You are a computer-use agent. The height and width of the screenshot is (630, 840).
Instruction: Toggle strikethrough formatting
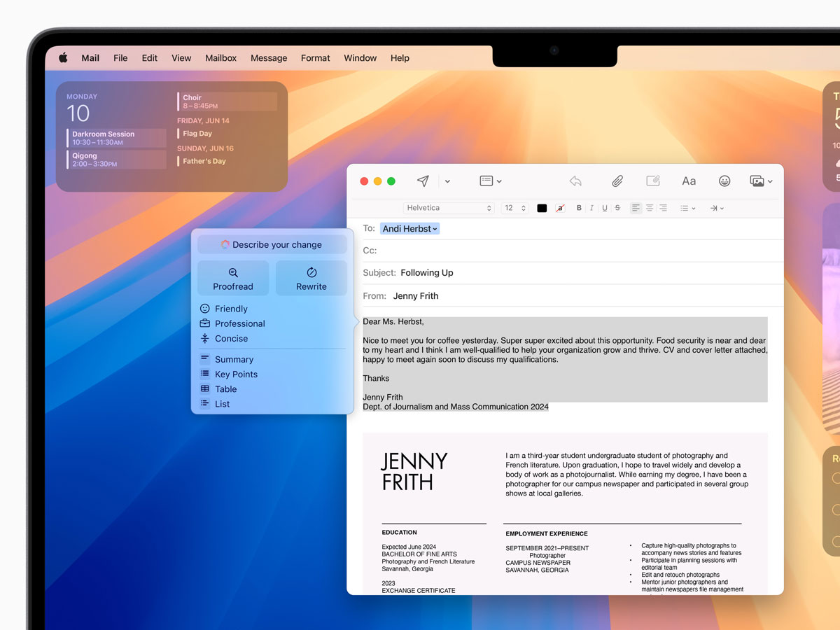pos(617,208)
